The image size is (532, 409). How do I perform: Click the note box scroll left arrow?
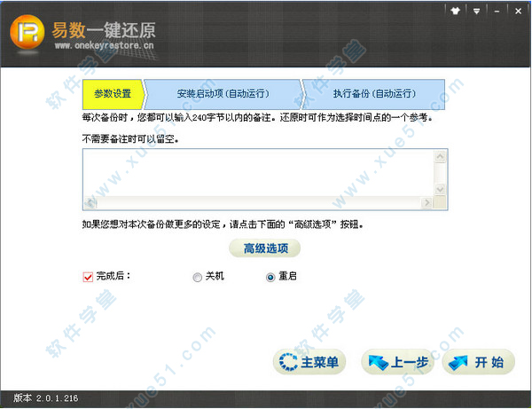[x=90, y=203]
